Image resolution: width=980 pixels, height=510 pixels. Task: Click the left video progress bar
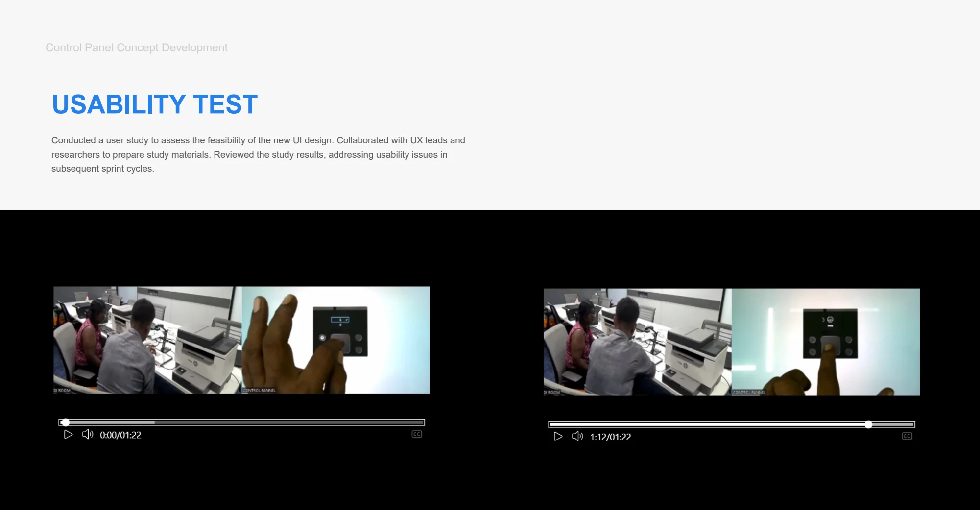click(241, 422)
